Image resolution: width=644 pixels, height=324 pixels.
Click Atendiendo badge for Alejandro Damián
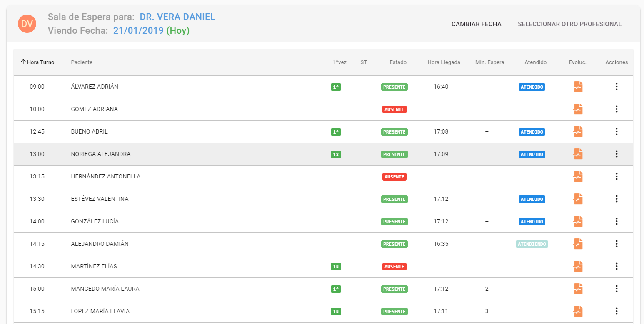pyautogui.click(x=532, y=244)
